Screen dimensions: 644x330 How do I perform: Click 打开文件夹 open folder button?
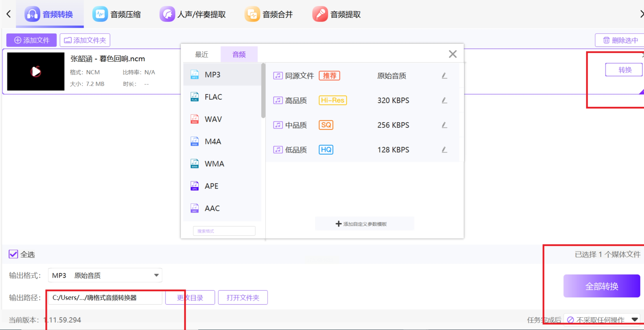243,298
